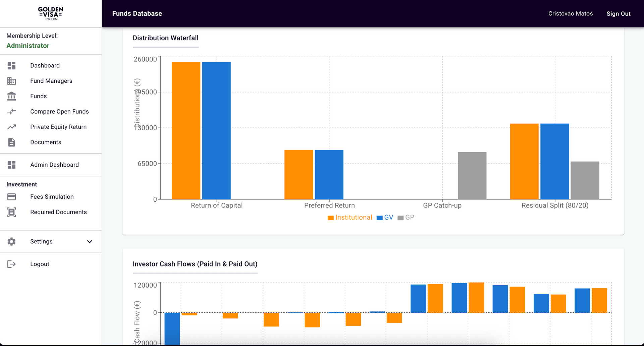
Task: Click the first blue negative cash flow bar
Action: (172, 328)
